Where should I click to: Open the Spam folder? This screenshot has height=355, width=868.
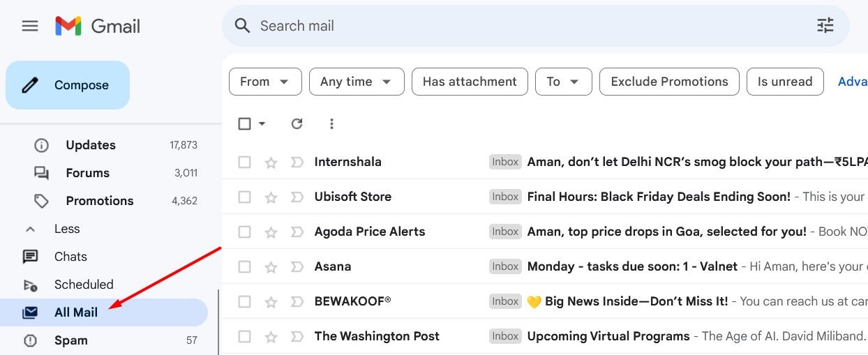click(x=71, y=340)
